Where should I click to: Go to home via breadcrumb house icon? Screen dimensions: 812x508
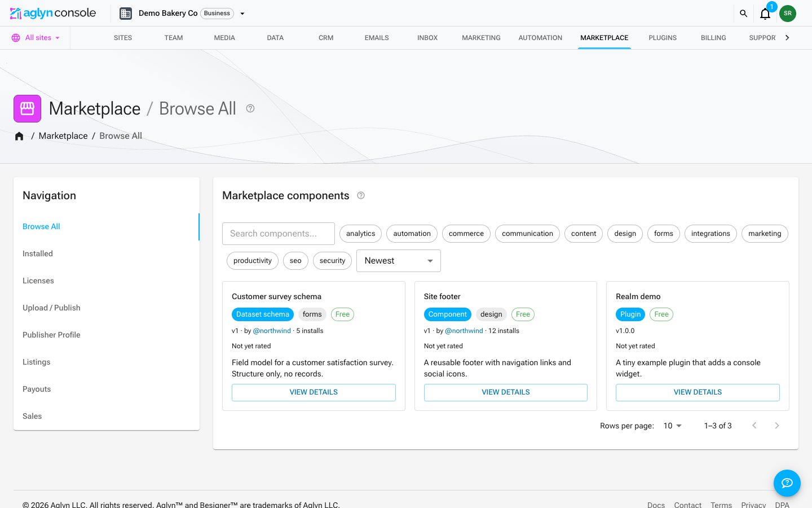pos(19,136)
